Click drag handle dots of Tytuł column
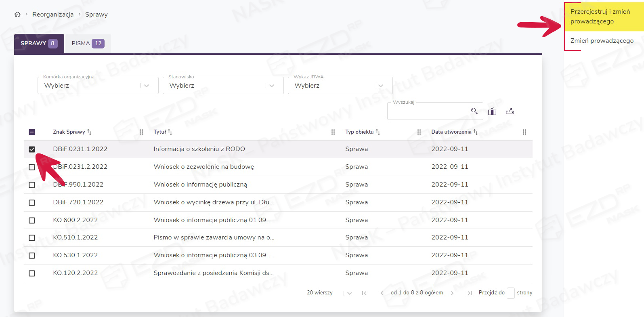 point(333,132)
